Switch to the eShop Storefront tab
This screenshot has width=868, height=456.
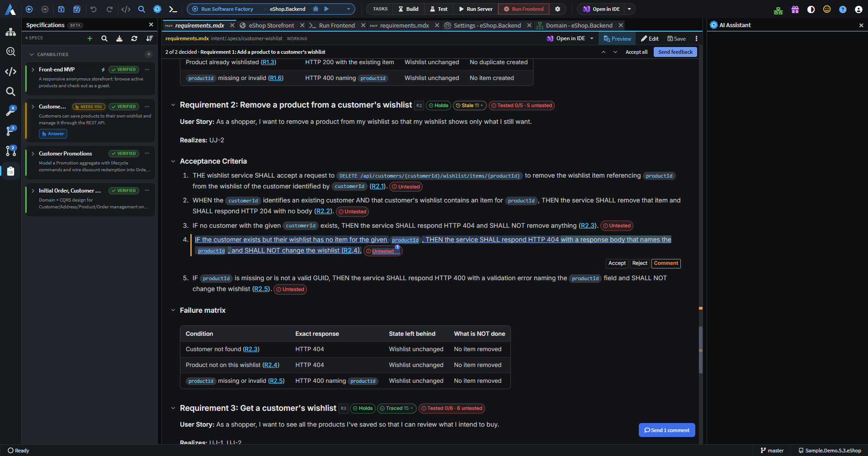coord(271,26)
